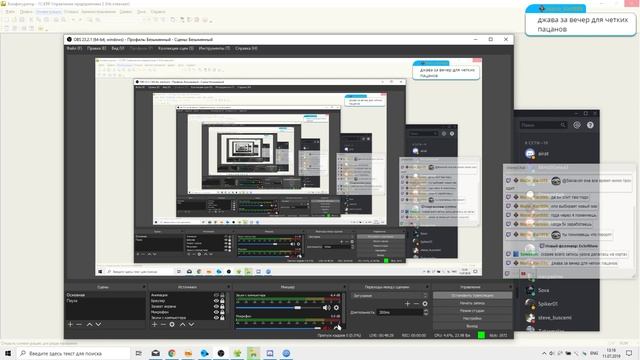
Task: Show hidden system tray icons chevron
Action: click(x=544, y=353)
